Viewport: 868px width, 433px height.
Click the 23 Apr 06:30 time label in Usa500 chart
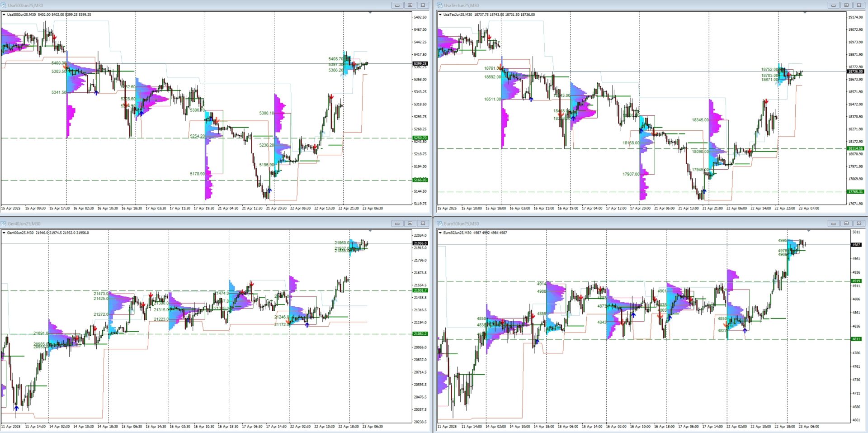coord(373,209)
